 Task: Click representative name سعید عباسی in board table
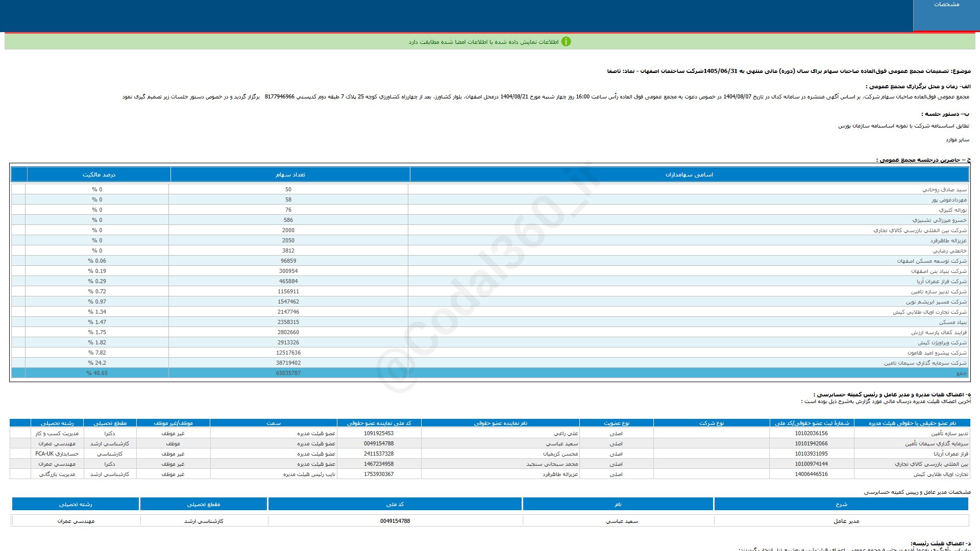coord(561,443)
